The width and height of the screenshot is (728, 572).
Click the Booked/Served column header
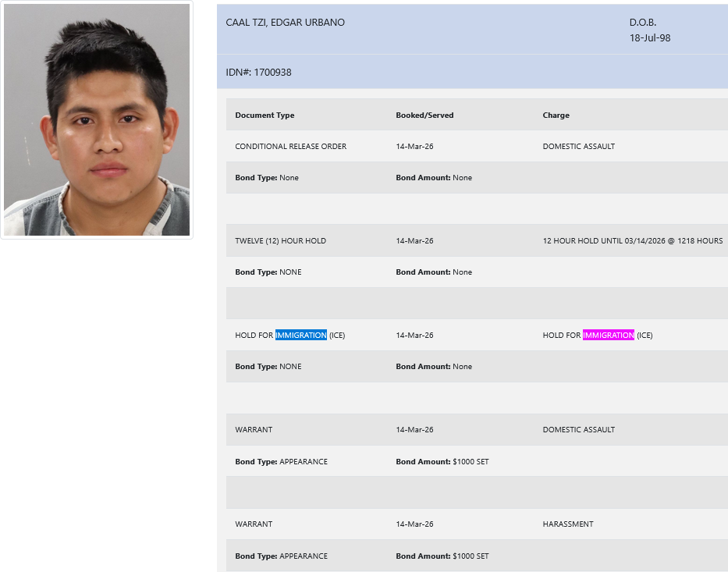coord(424,115)
